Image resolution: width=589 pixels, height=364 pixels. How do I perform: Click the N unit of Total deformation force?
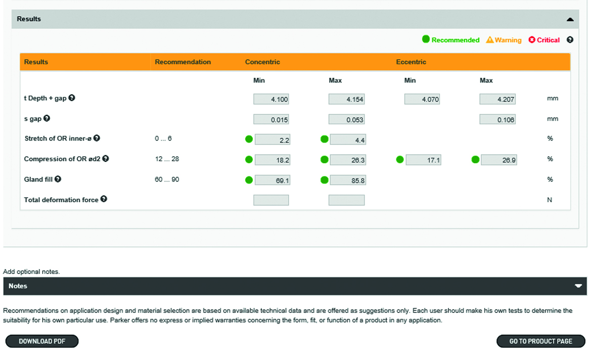pos(550,200)
